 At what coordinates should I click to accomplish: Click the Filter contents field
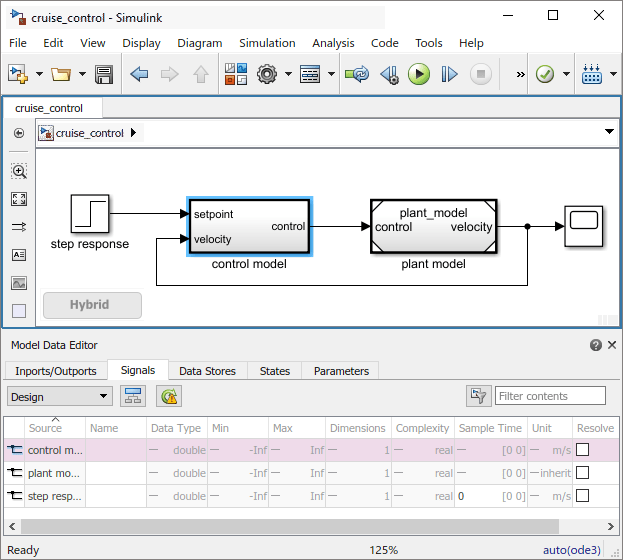550,396
